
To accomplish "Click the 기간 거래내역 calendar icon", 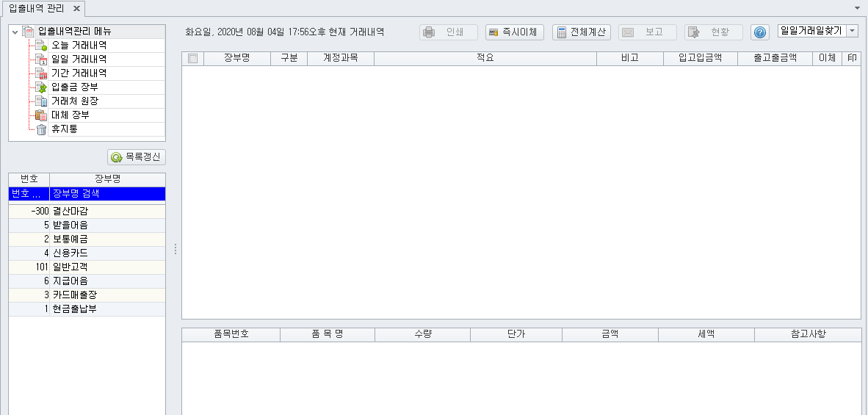I will pos(41,73).
